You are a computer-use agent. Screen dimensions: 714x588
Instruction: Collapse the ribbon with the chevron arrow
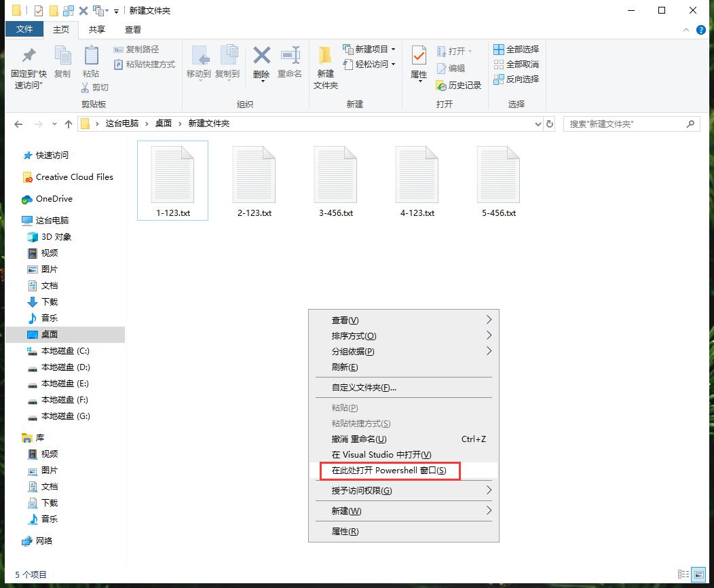click(x=685, y=30)
